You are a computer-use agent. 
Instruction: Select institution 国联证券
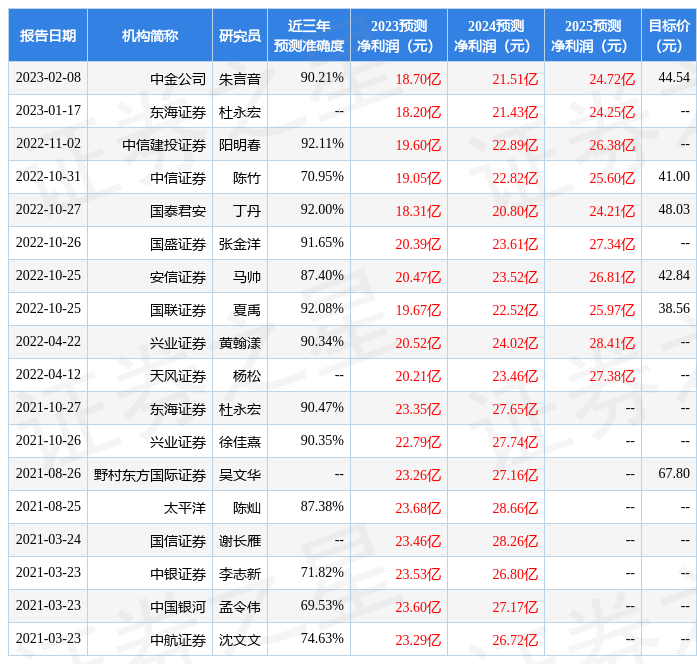[x=178, y=310]
